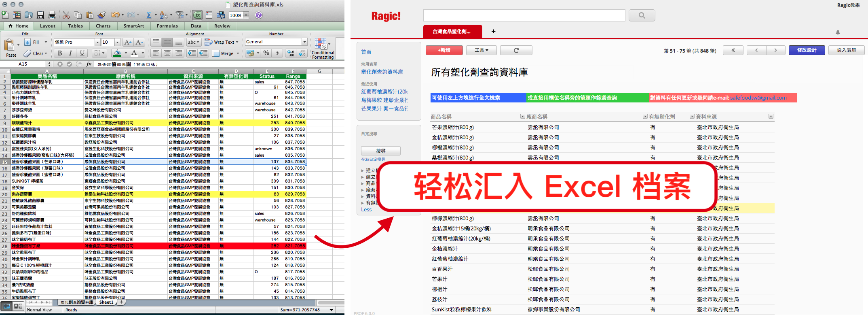Select the Sheet1 worksheet tab
The width and height of the screenshot is (868, 315).
coord(106,302)
